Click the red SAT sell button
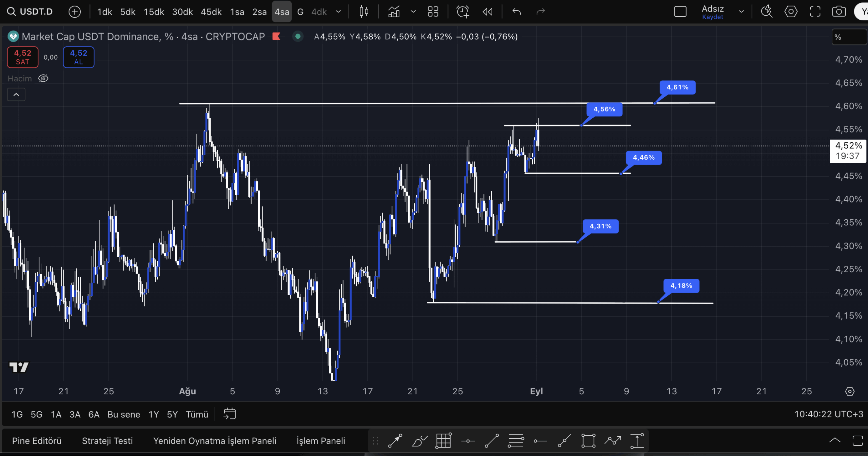Image resolution: width=868 pixels, height=456 pixels. point(22,57)
